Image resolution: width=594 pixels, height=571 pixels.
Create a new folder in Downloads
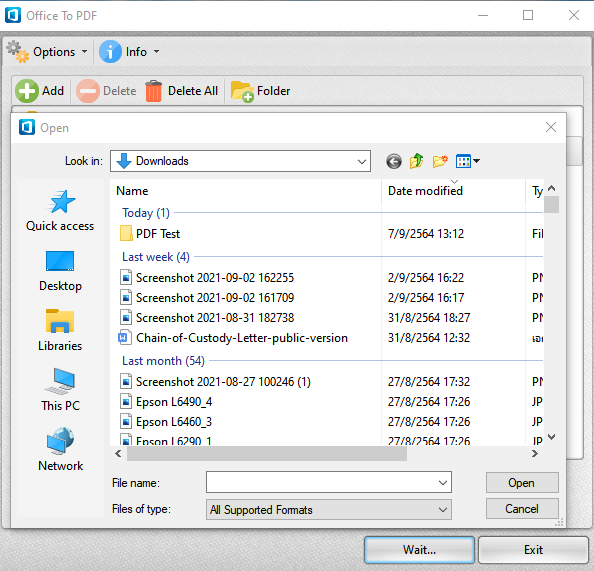[440, 161]
